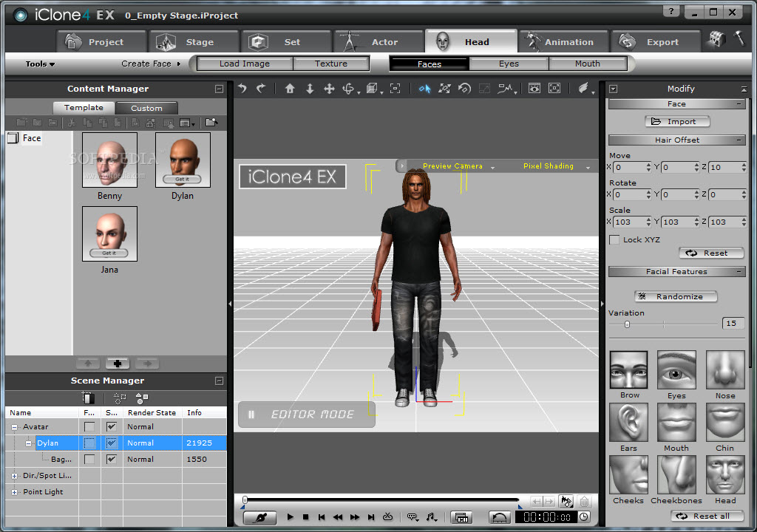Viewport: 757px width, 532px height.
Task: Toggle the Dylan row S column checkbox
Action: click(112, 443)
